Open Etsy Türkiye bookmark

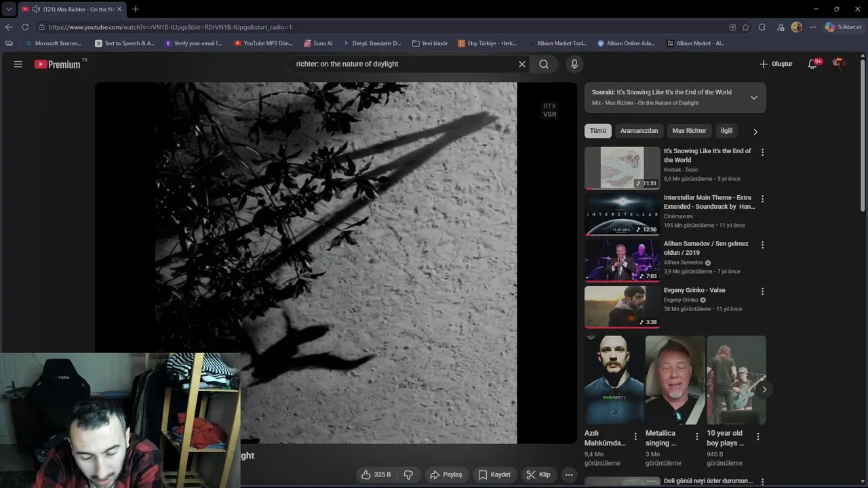tap(488, 43)
